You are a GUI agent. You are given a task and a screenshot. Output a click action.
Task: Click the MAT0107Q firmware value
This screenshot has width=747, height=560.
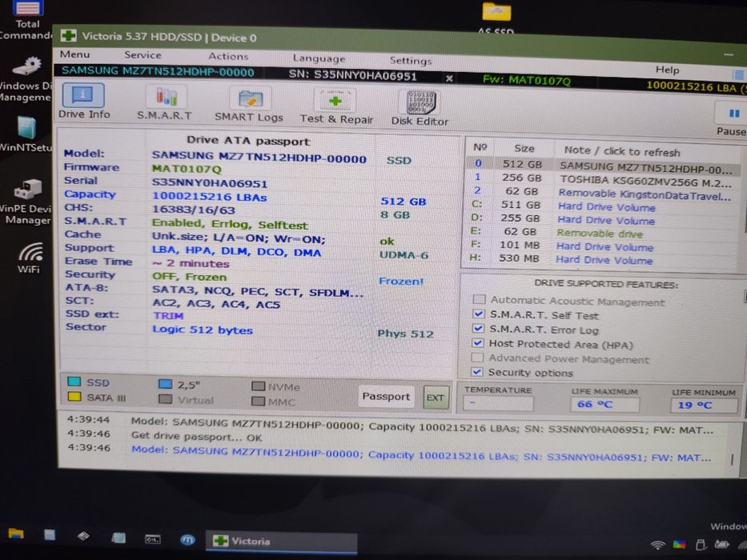point(187,169)
